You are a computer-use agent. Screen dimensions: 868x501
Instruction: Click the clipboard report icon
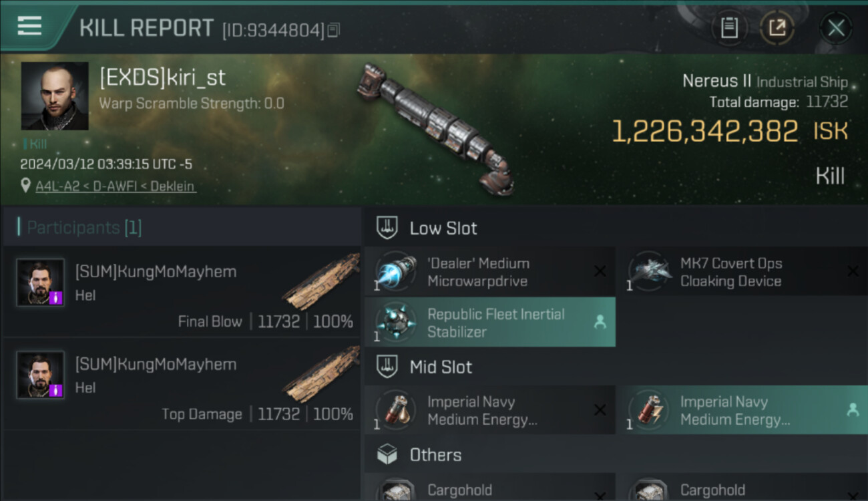(729, 28)
